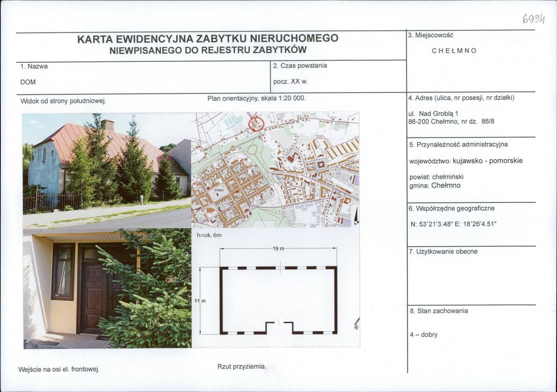
Task: Click the address ul. Nad Groblą 1
Action: point(433,114)
